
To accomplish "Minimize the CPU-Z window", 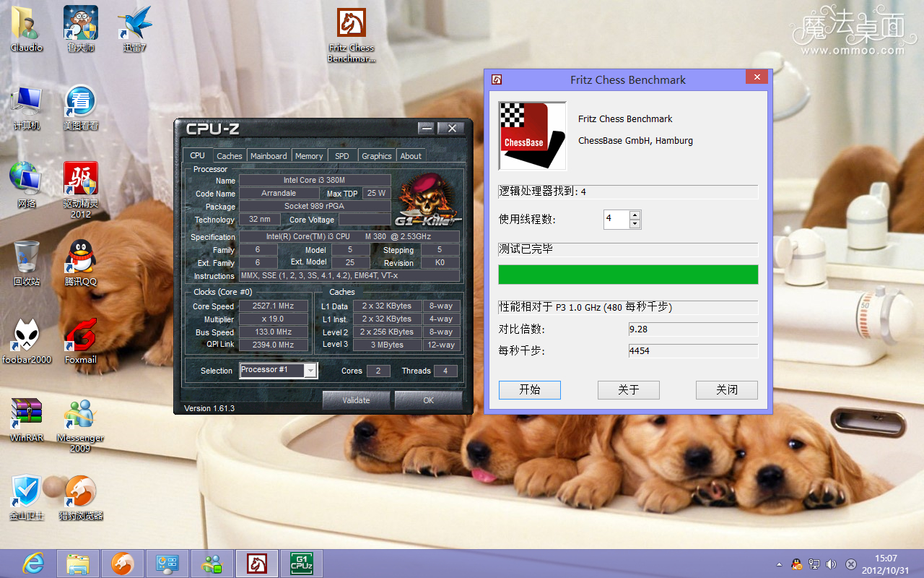I will point(427,129).
